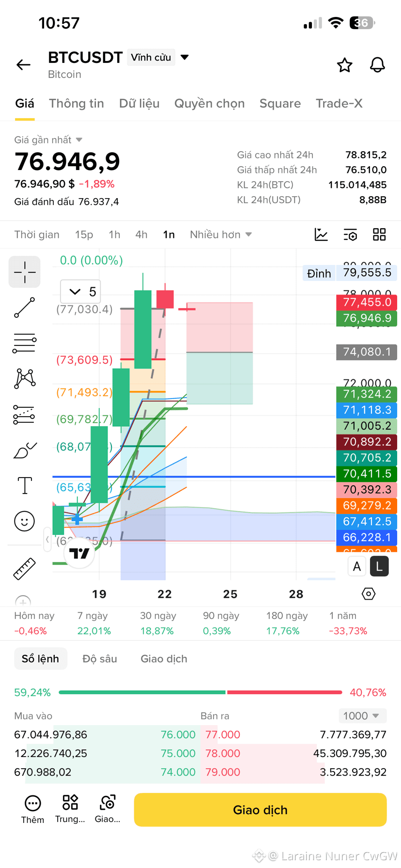Open the long/short position forecasting tool

pos(25,415)
